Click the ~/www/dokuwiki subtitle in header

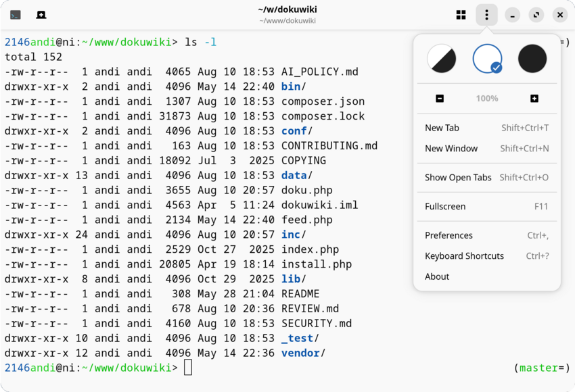click(287, 21)
